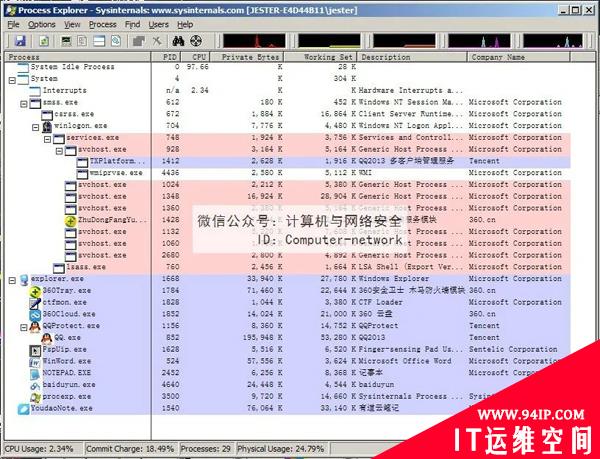Collapse the System process tree node

pyautogui.click(x=12, y=80)
